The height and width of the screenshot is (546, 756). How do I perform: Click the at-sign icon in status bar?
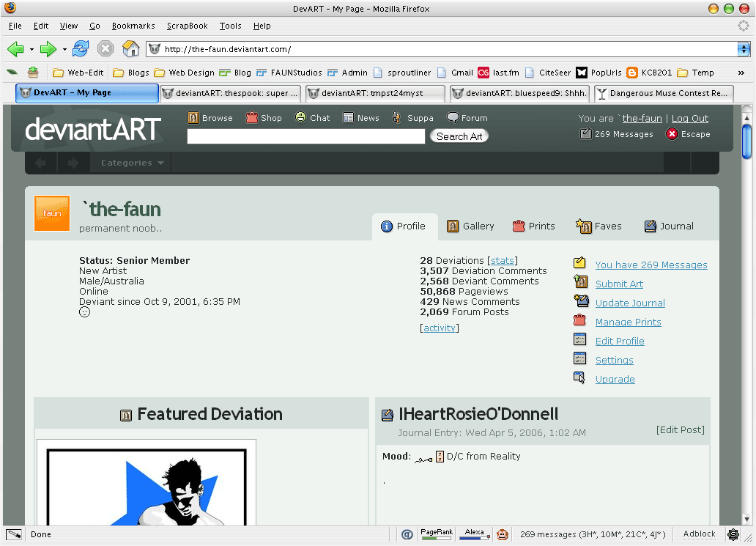(407, 534)
